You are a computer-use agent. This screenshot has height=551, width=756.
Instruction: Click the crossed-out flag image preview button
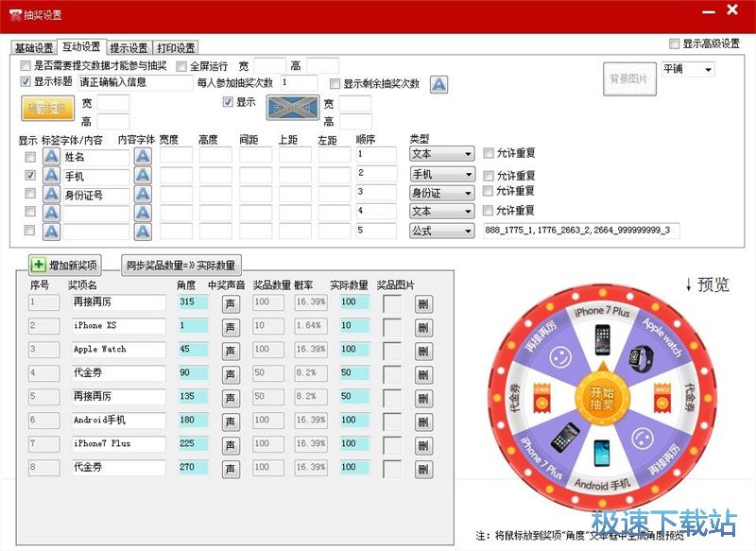(293, 107)
